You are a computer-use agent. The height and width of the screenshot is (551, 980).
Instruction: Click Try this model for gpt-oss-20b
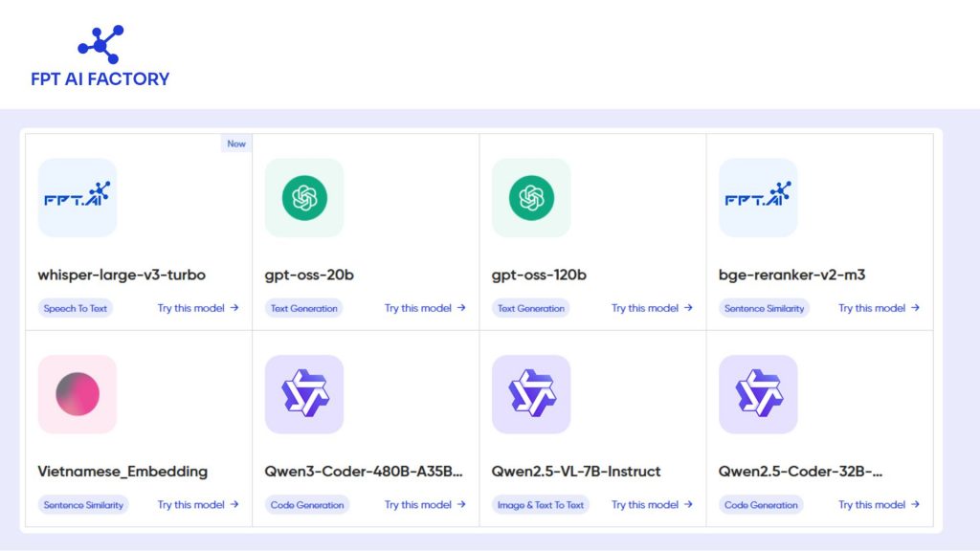pyautogui.click(x=425, y=308)
